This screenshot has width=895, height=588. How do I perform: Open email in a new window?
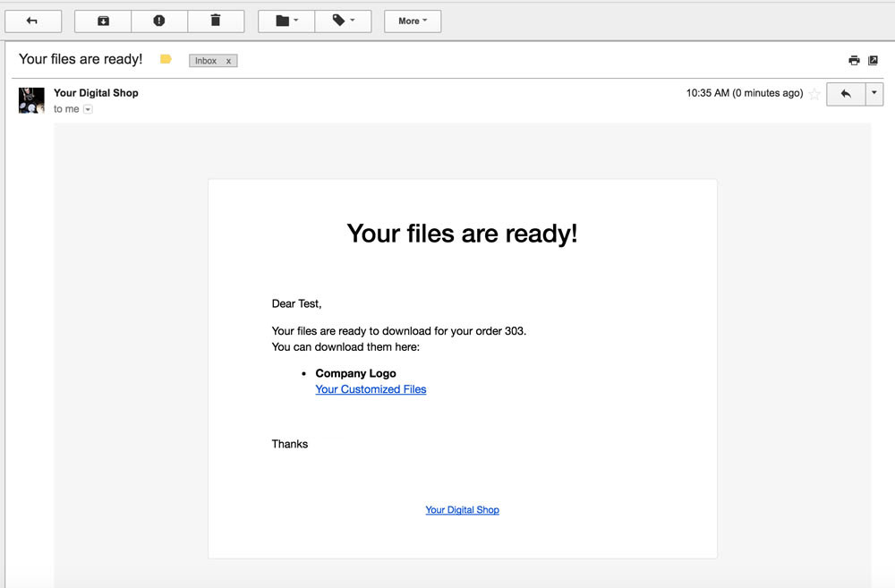coord(874,60)
